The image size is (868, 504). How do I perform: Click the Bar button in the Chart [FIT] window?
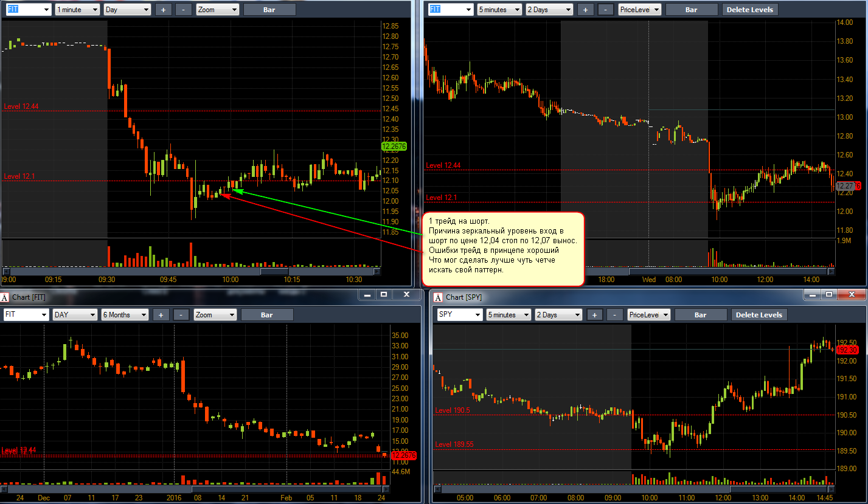tap(267, 315)
